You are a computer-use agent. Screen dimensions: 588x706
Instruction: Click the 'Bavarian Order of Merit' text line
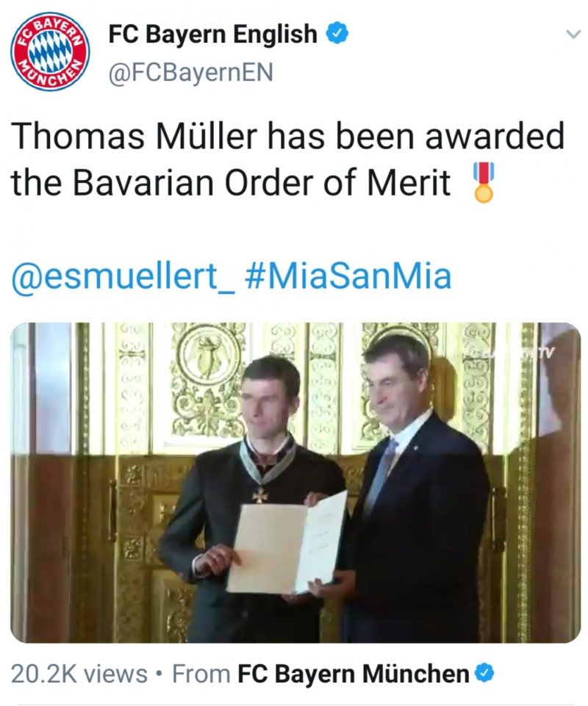(x=262, y=183)
